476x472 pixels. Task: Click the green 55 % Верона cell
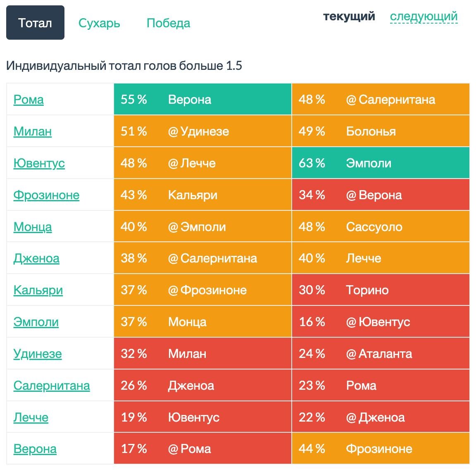tap(203, 99)
